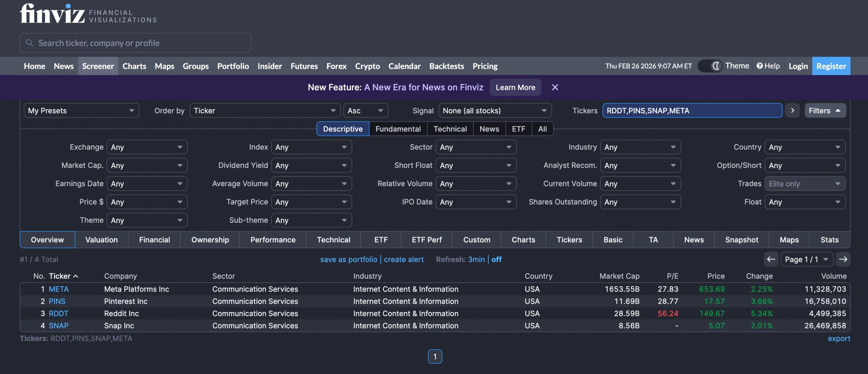This screenshot has height=374, width=868.
Task: Open the Valuation view tab
Action: [x=101, y=240]
